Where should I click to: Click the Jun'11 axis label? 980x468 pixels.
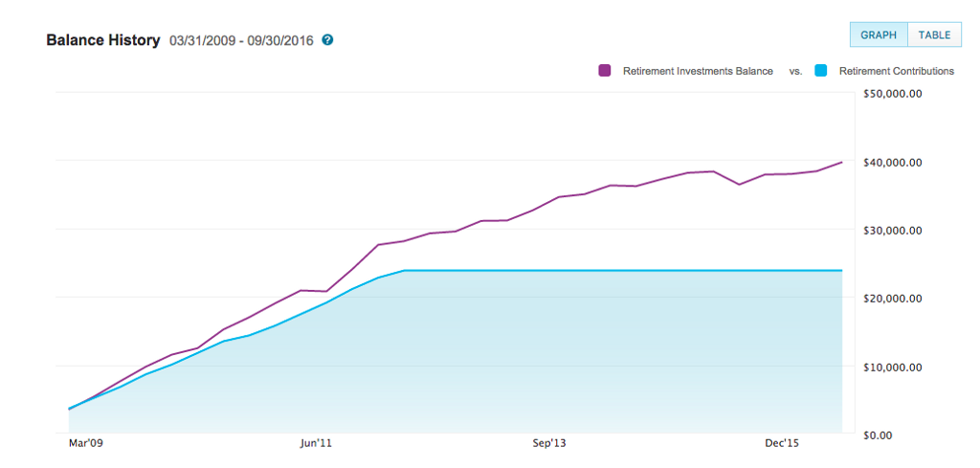316,443
